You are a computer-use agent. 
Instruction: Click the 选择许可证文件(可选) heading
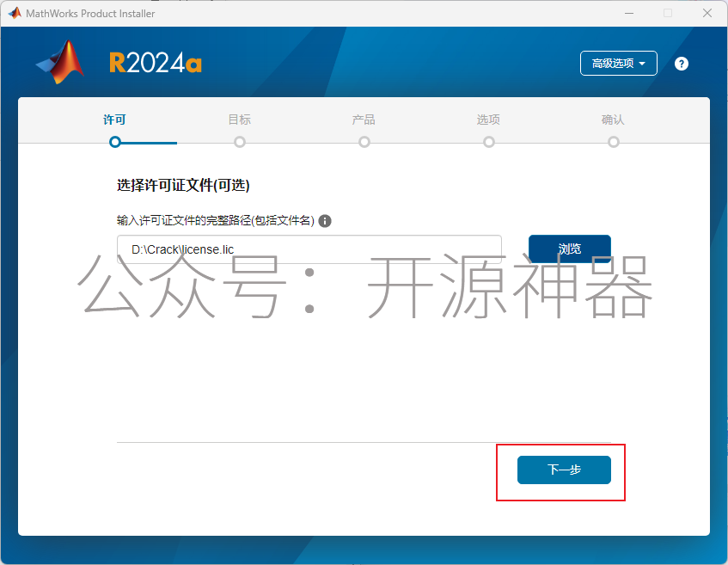[183, 186]
